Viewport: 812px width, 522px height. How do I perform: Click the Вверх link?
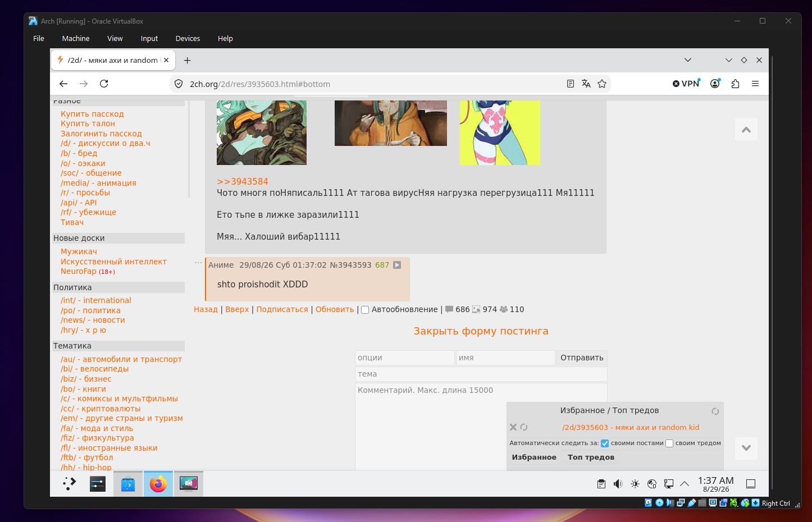237,309
